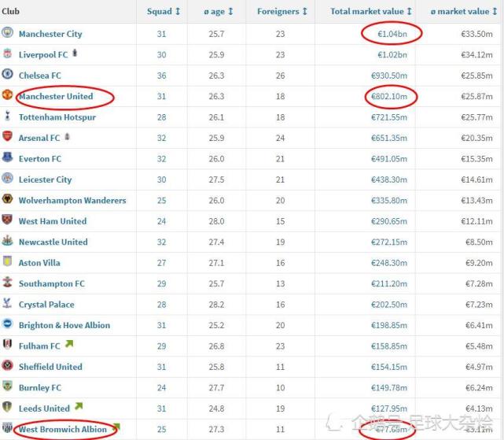Click the Manchester United club crest

7,94
